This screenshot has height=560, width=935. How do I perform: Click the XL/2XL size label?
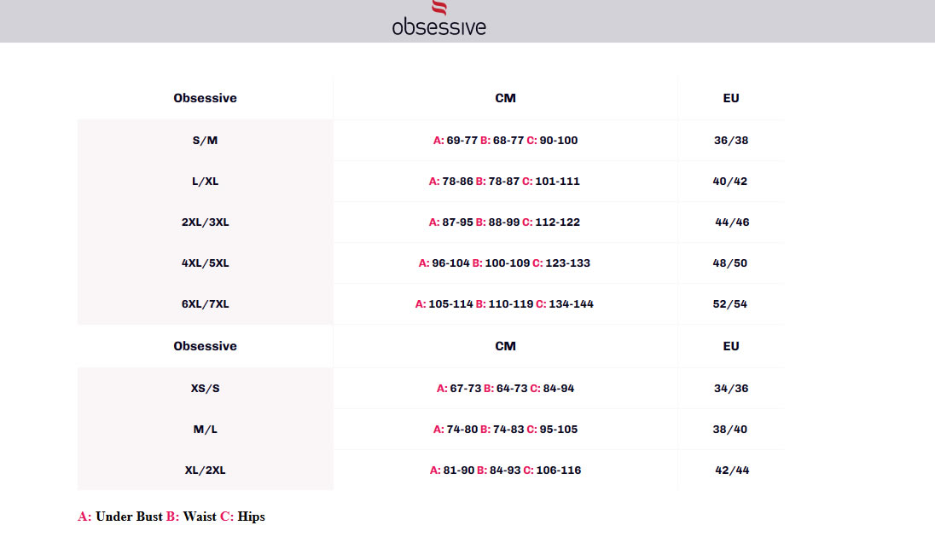click(205, 470)
